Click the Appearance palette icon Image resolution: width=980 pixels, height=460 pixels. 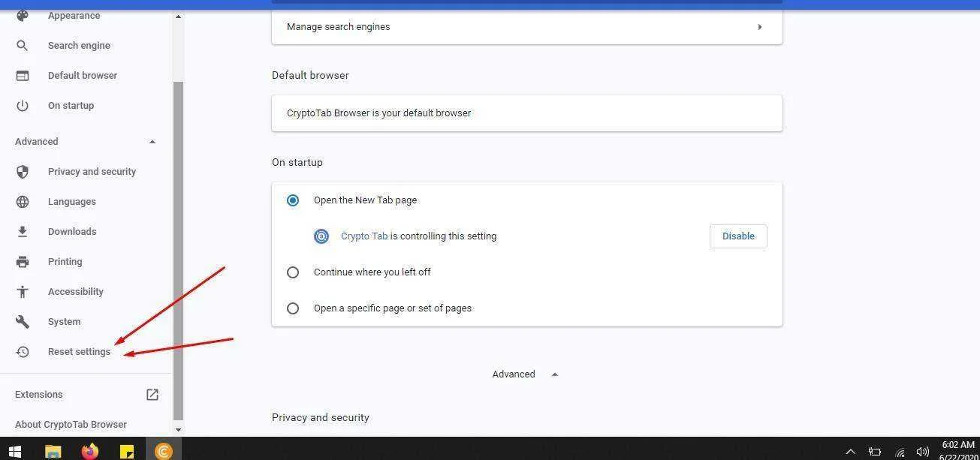pos(23,15)
